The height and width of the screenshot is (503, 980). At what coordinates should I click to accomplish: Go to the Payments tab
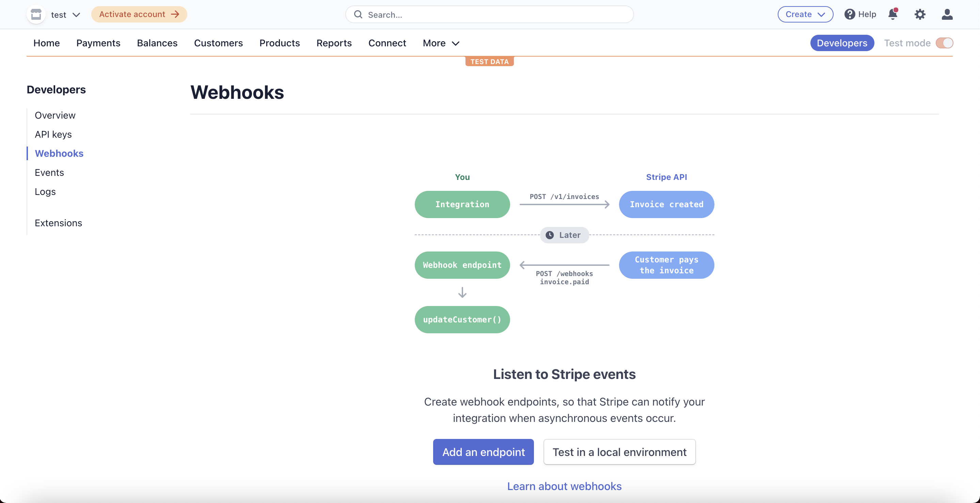[98, 43]
